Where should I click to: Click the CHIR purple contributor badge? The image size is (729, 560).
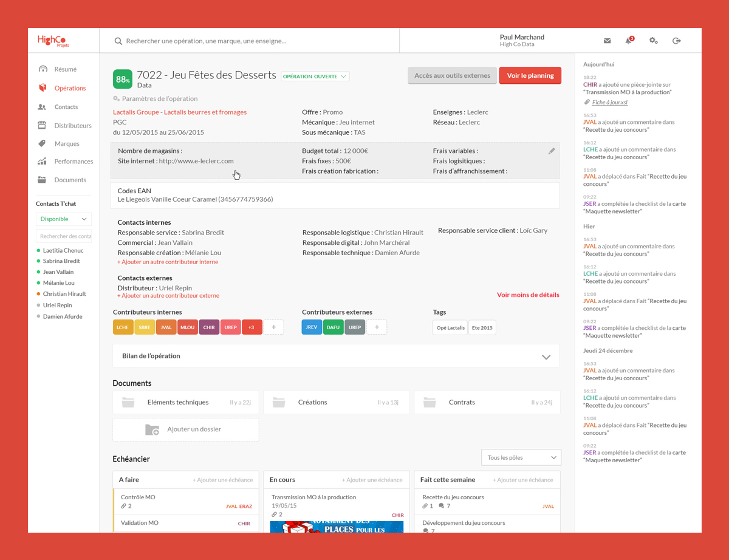(209, 327)
